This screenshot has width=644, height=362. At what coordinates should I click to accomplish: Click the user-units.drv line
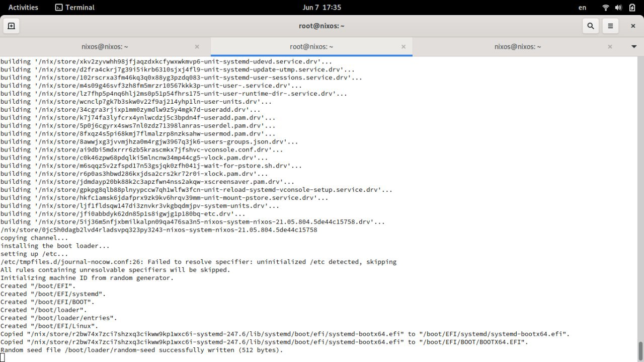click(x=136, y=101)
